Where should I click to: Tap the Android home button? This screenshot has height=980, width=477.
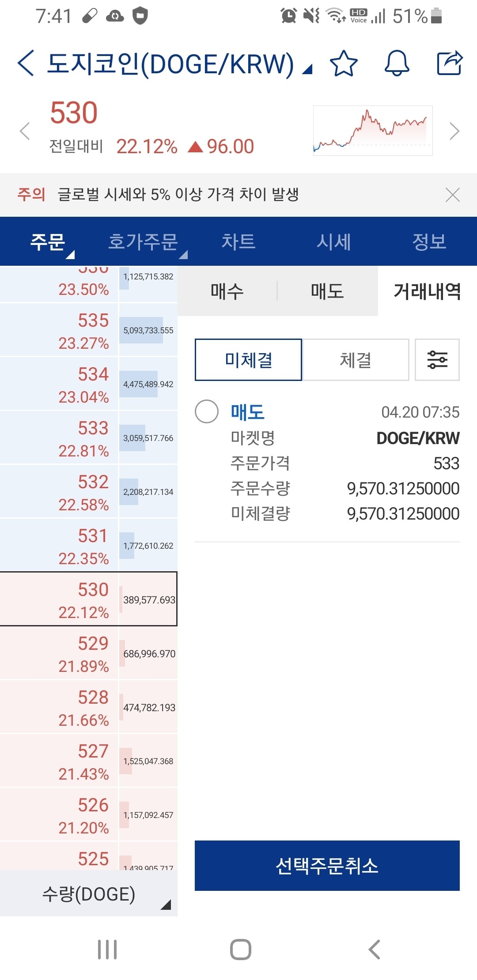click(x=241, y=949)
